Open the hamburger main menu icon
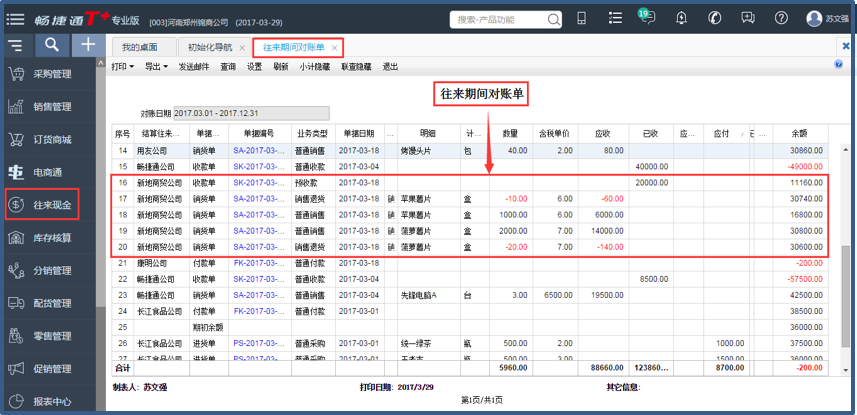This screenshot has height=415, width=857. tap(15, 20)
